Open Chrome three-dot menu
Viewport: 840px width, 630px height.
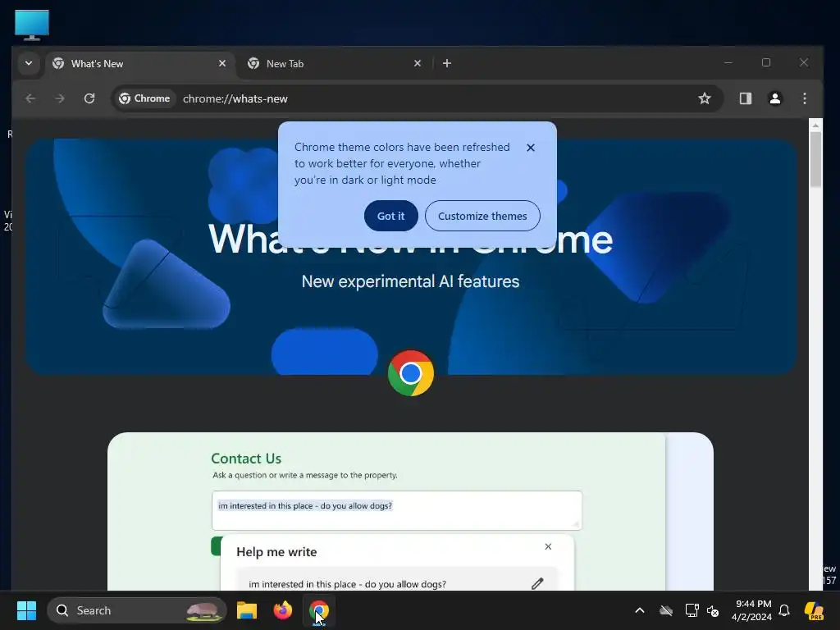(x=805, y=98)
